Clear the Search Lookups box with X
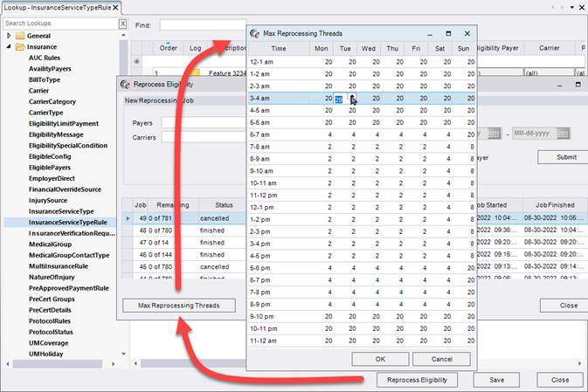The height and width of the screenshot is (392, 588). click(122, 24)
